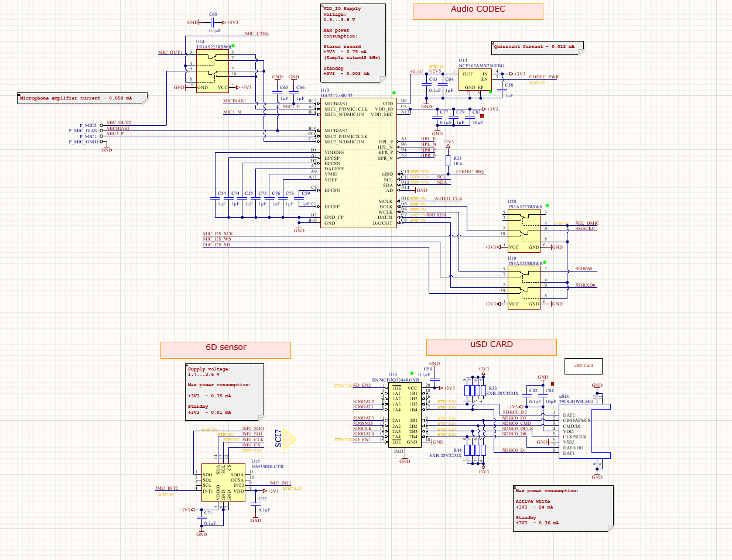Select the Audio CODEC title box

point(478,12)
